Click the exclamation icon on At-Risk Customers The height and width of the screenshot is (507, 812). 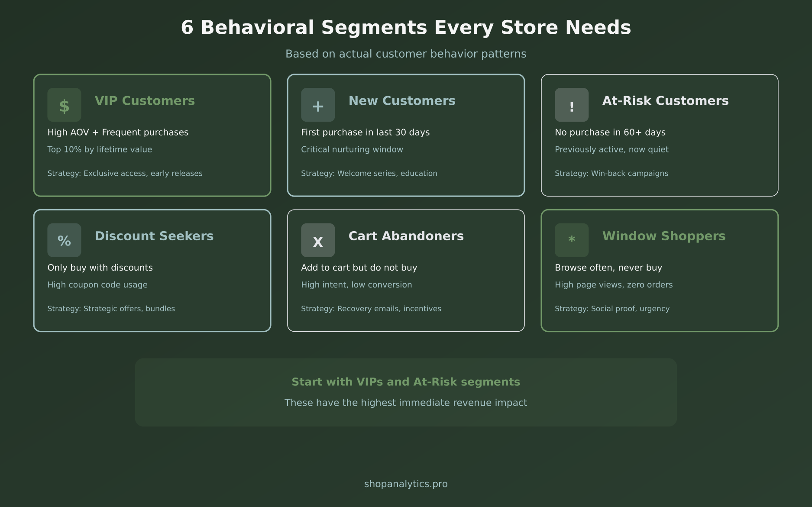tap(571, 105)
